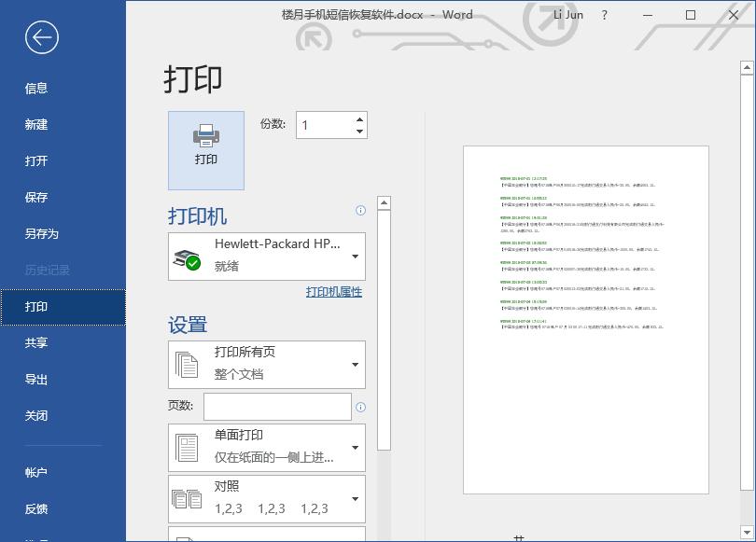The height and width of the screenshot is (542, 756).
Task: Click the Li Jun account name
Action: click(568, 15)
